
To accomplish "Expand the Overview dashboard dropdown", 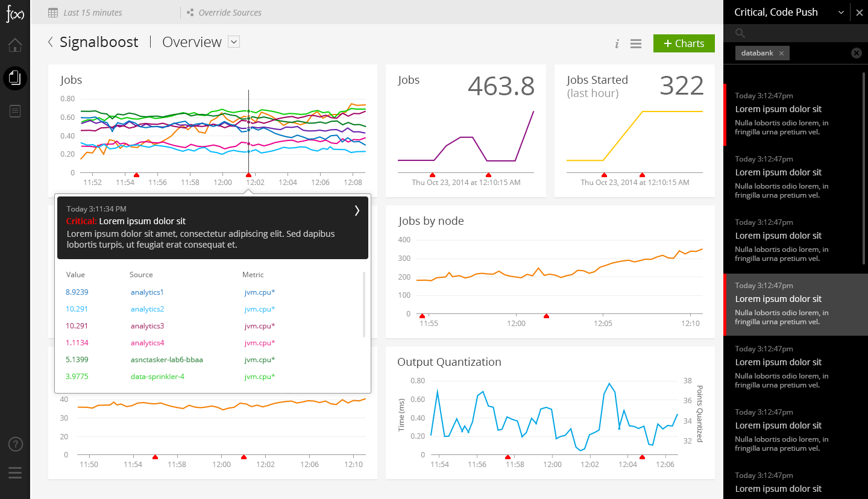I will click(x=234, y=42).
